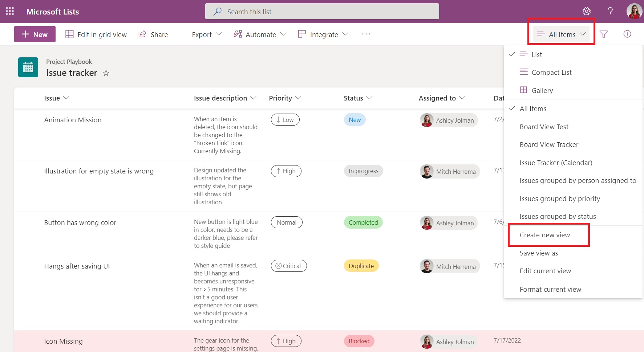Open the Export dropdown menu
This screenshot has height=352, width=644.
[x=207, y=34]
